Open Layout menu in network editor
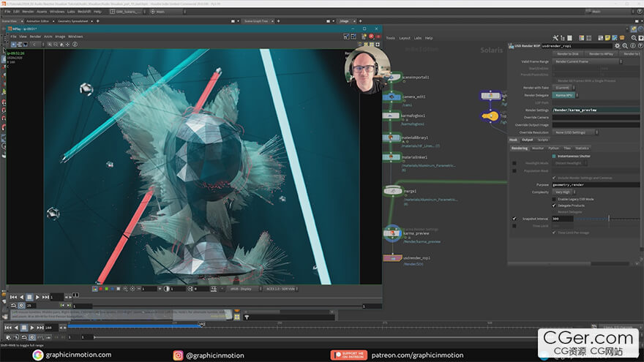644x362 pixels. [x=405, y=38]
